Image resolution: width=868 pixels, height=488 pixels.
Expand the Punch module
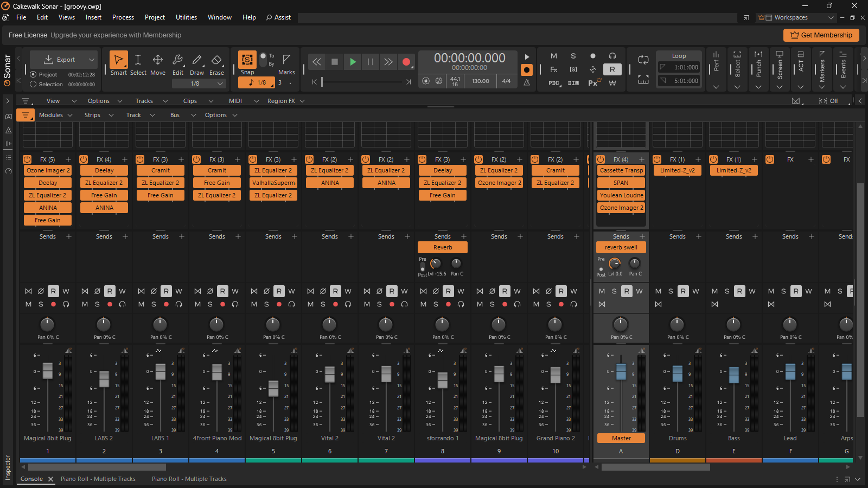[x=758, y=87]
